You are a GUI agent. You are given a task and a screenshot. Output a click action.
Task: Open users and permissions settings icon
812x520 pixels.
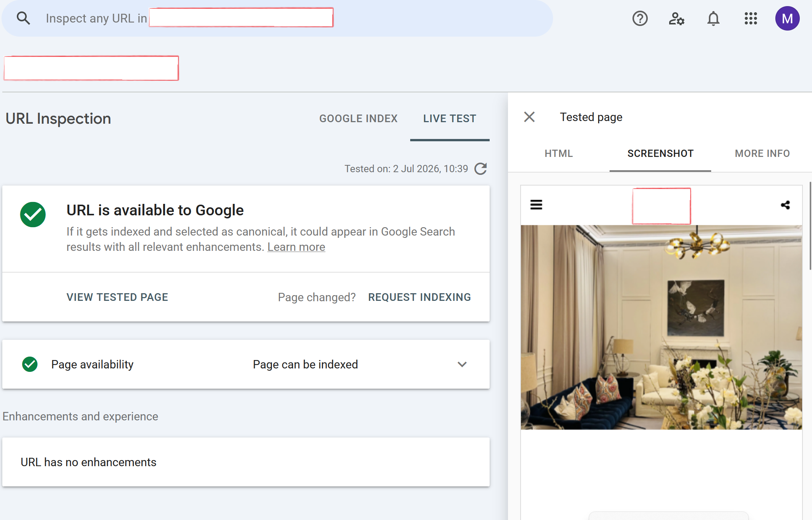point(676,18)
